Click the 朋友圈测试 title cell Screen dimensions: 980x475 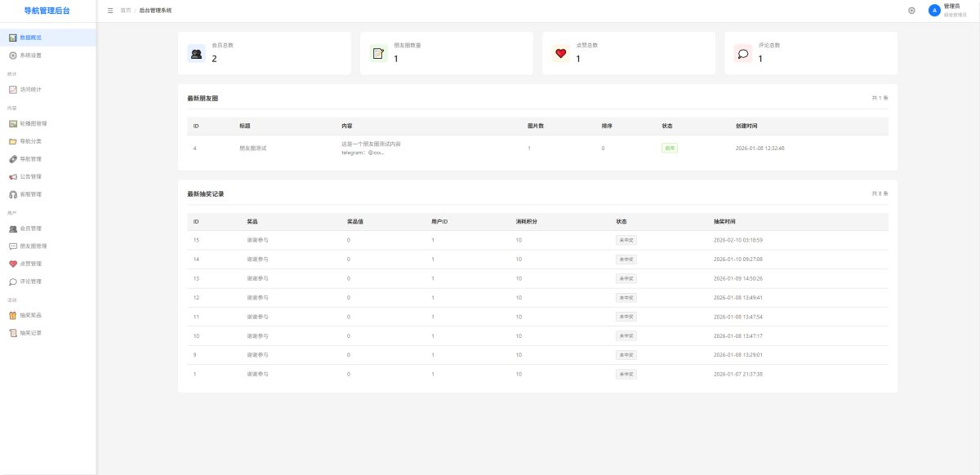coord(253,149)
